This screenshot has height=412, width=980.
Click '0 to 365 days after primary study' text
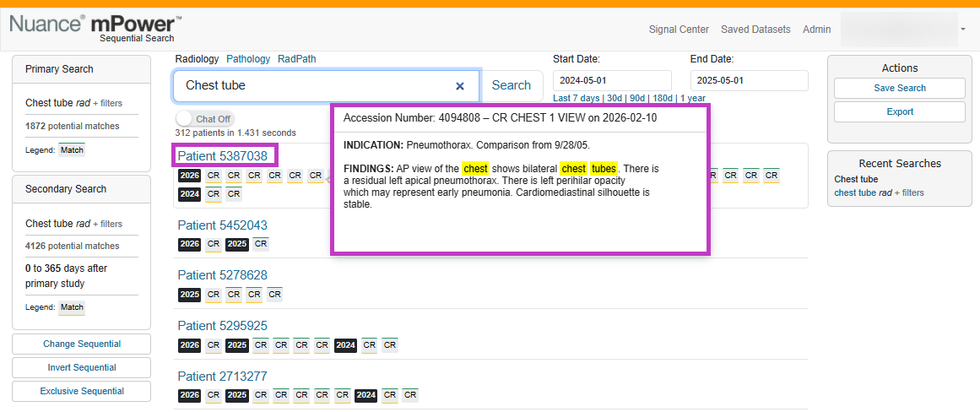[x=66, y=276]
